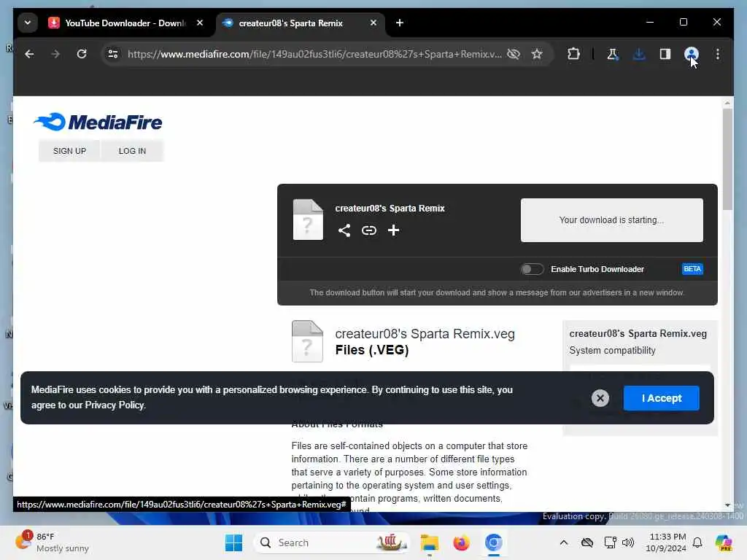Screen dimensions: 747x560
Task: Click the MediaFire URL address bar
Action: 314,54
